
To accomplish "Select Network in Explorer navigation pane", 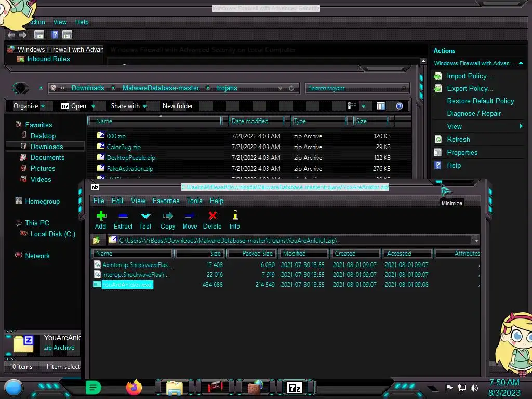I will pyautogui.click(x=37, y=256).
